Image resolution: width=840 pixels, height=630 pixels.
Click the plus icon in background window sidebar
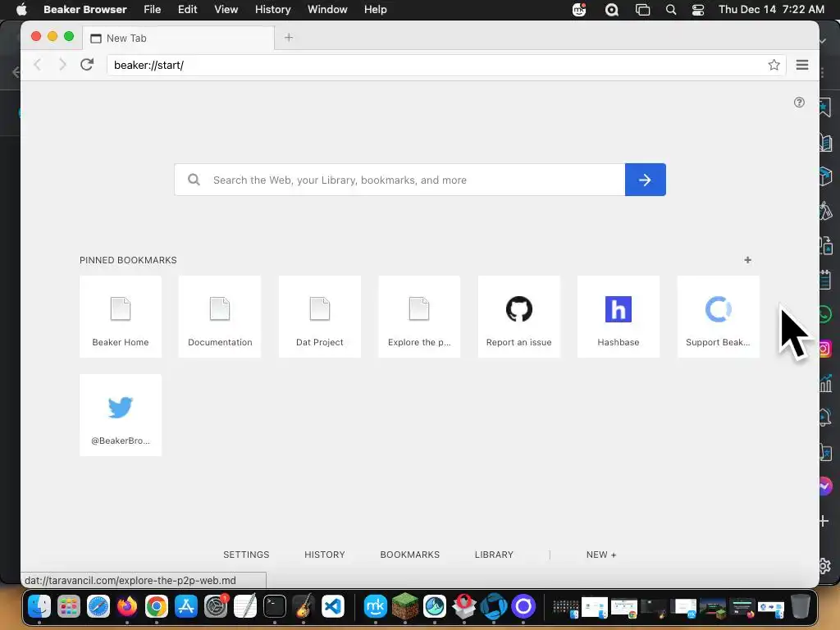click(824, 521)
